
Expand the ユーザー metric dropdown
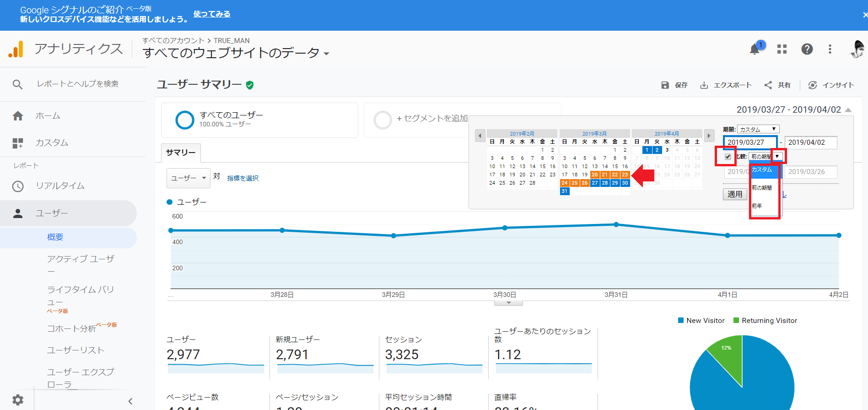coord(188,178)
